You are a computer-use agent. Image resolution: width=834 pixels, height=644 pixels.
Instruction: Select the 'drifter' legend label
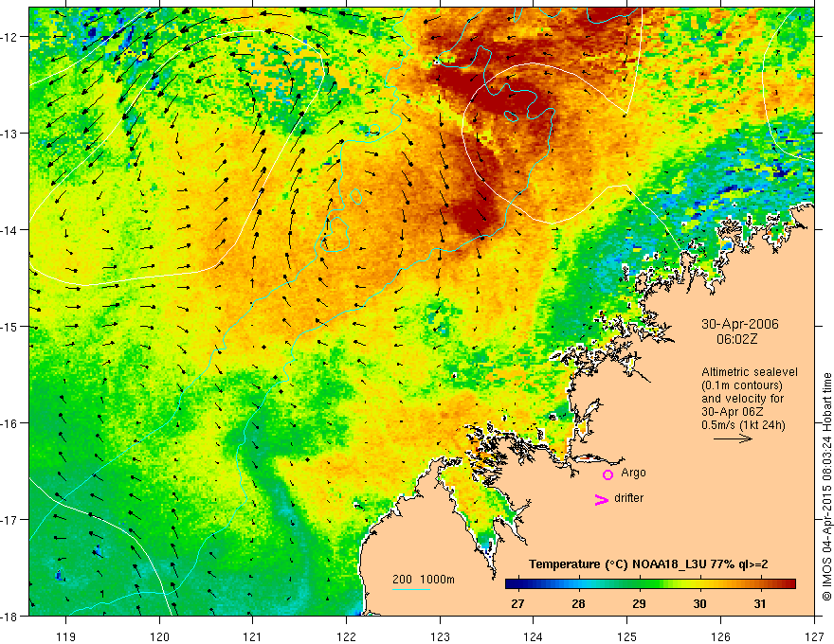point(628,498)
